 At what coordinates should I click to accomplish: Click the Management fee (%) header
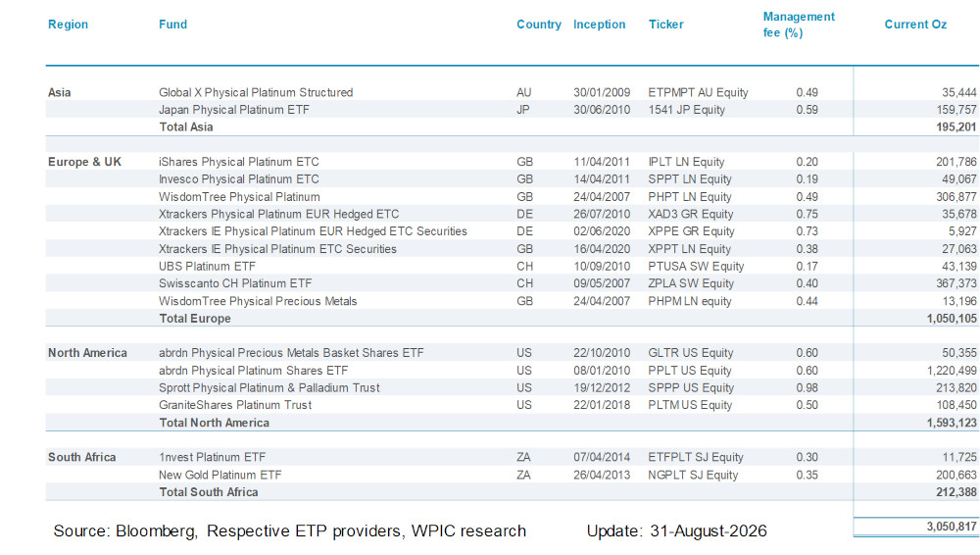tap(799, 25)
